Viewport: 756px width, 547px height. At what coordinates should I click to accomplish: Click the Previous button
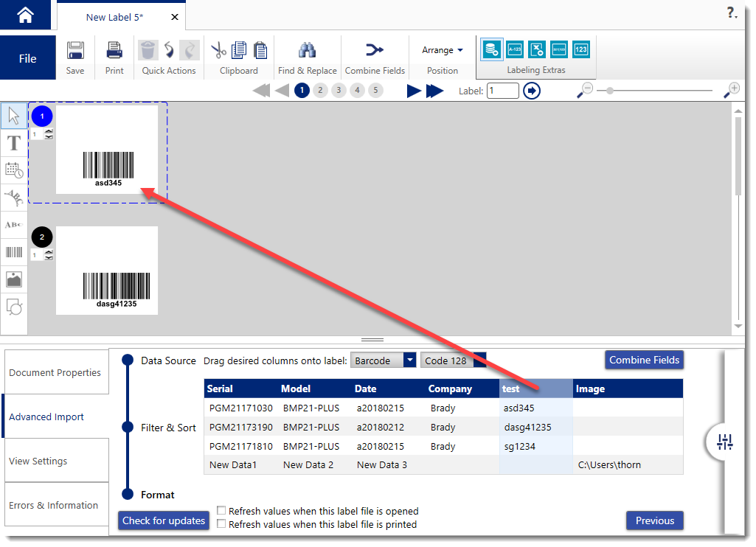click(x=655, y=520)
